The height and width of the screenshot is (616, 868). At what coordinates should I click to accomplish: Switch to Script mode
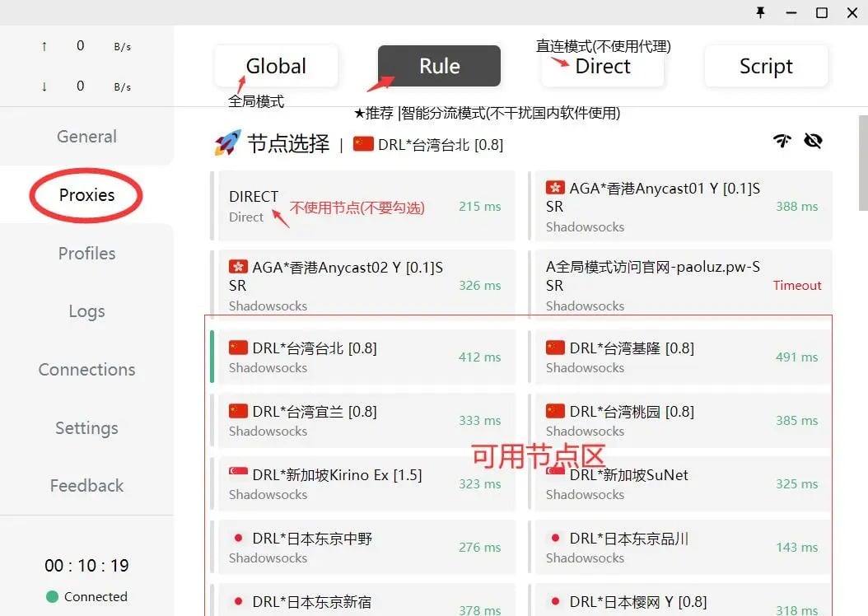click(765, 66)
